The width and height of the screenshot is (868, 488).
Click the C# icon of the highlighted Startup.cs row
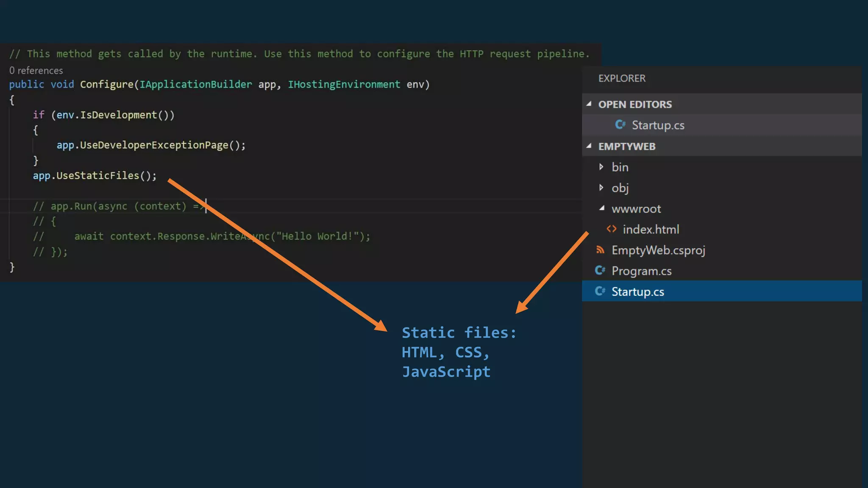coord(600,291)
